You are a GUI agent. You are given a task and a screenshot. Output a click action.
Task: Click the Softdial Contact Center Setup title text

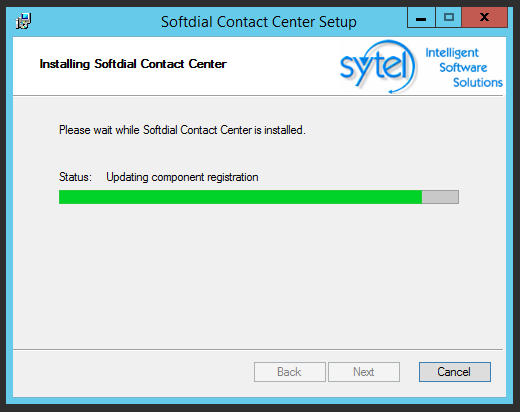(259, 22)
